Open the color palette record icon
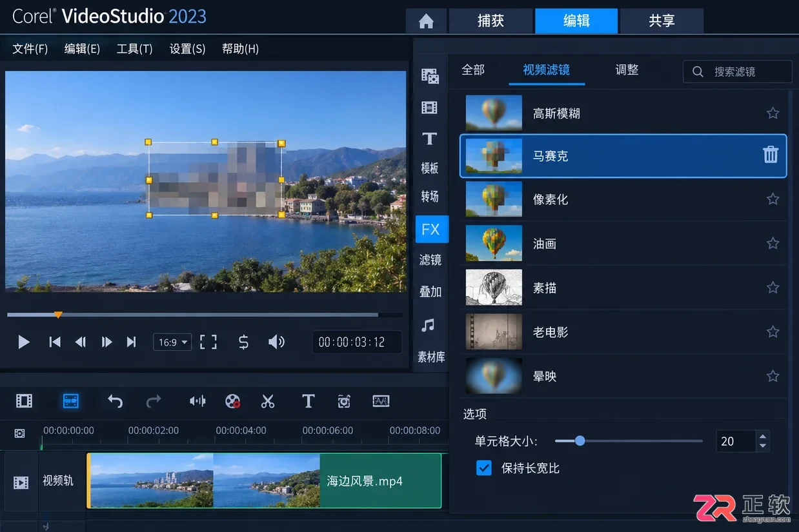Viewport: 799px width, 532px height. [x=233, y=402]
